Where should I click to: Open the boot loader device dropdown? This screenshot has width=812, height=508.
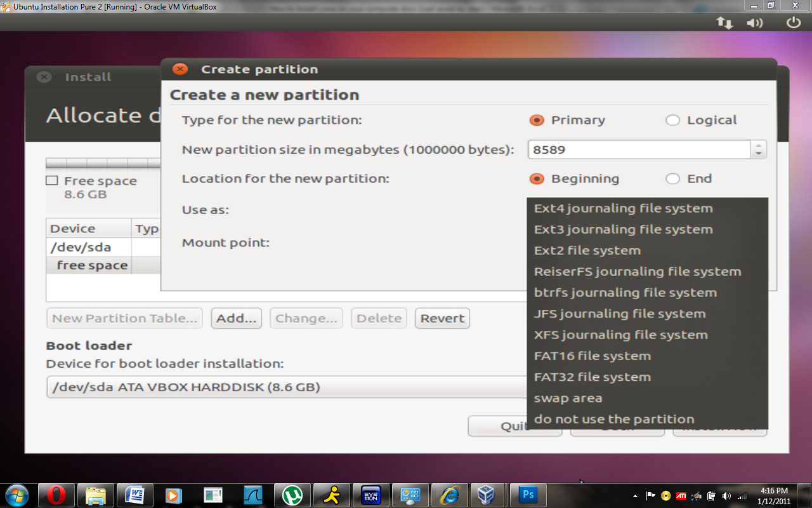coord(287,387)
